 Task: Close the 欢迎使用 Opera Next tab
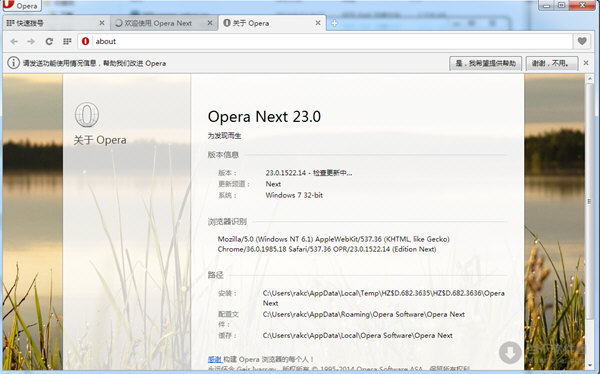[x=210, y=23]
